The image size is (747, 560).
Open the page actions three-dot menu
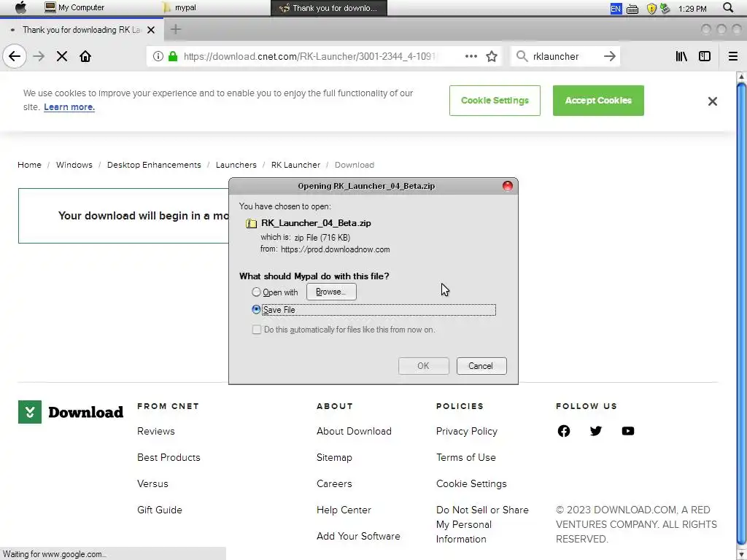tap(471, 56)
